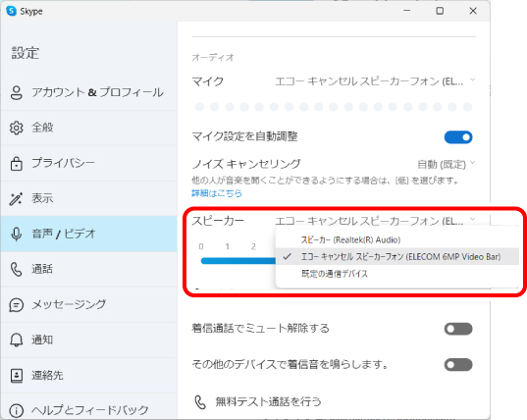Open アカウント & プロフィール settings
Image resolution: width=527 pixels, height=420 pixels.
pos(88,93)
